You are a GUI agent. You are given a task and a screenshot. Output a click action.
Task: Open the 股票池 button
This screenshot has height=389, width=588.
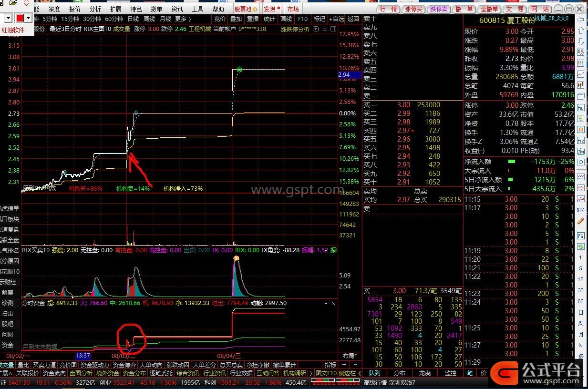246,9
